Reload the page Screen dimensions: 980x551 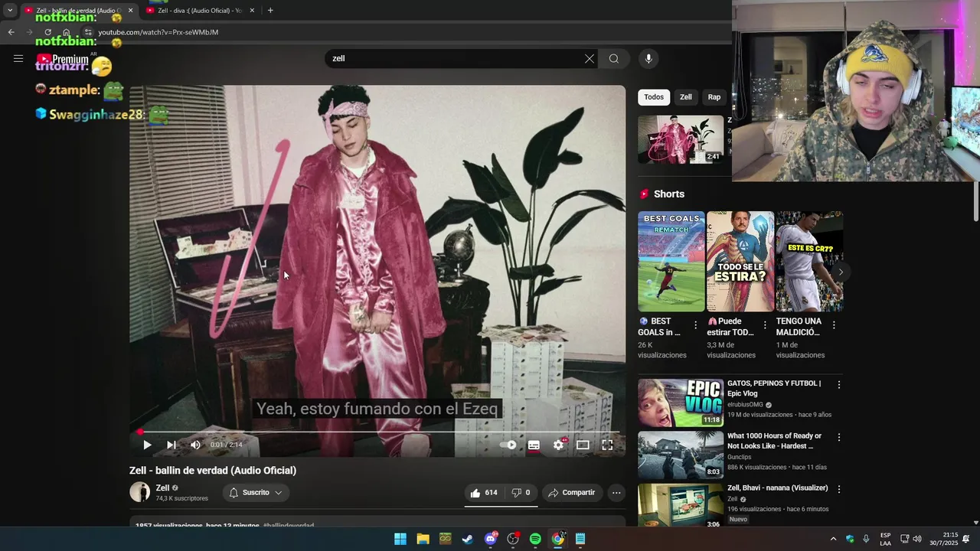click(x=47, y=32)
